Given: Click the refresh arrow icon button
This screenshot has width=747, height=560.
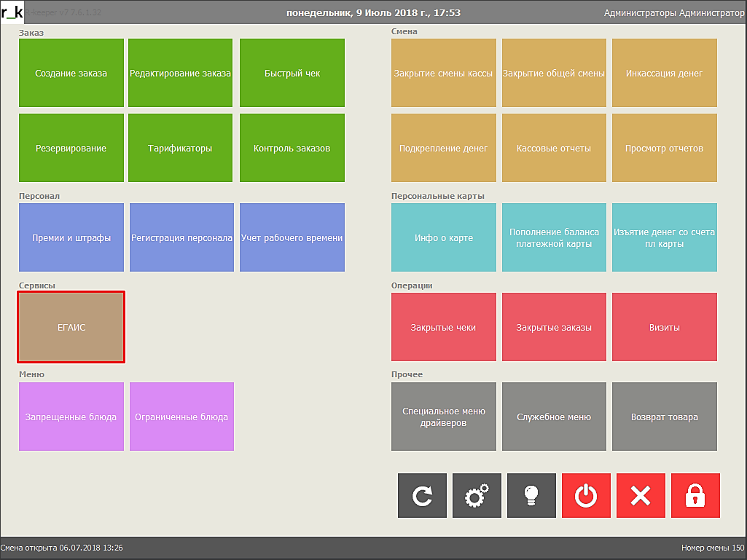Looking at the screenshot, I should [422, 496].
